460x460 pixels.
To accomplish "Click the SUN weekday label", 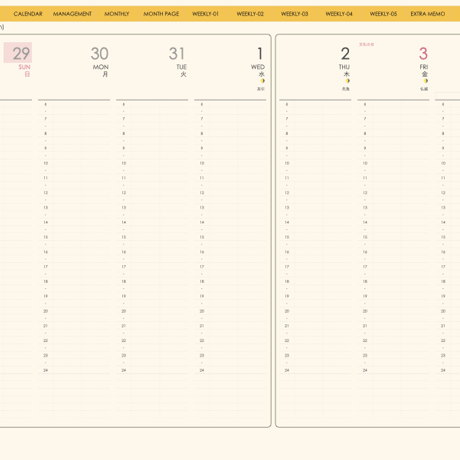I will pyautogui.click(x=24, y=67).
